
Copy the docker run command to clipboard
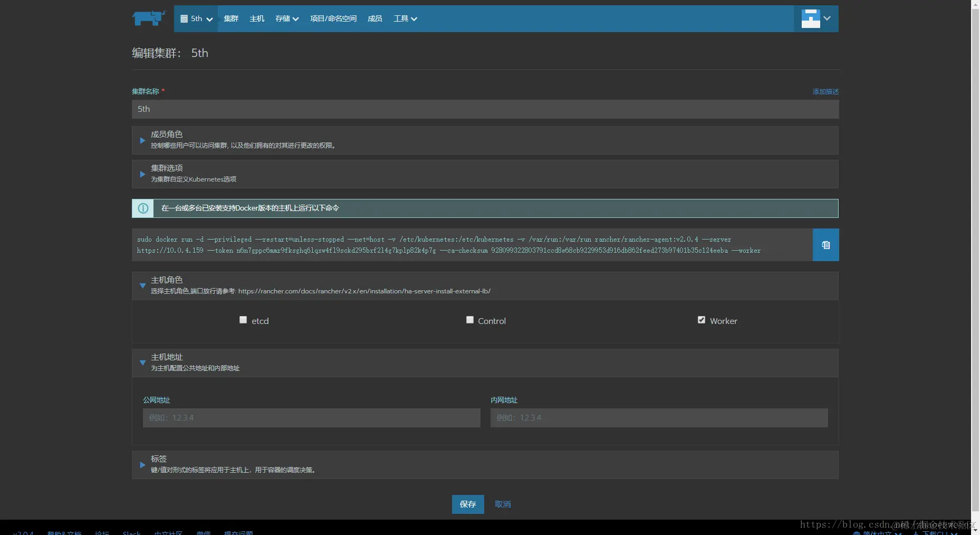(825, 245)
